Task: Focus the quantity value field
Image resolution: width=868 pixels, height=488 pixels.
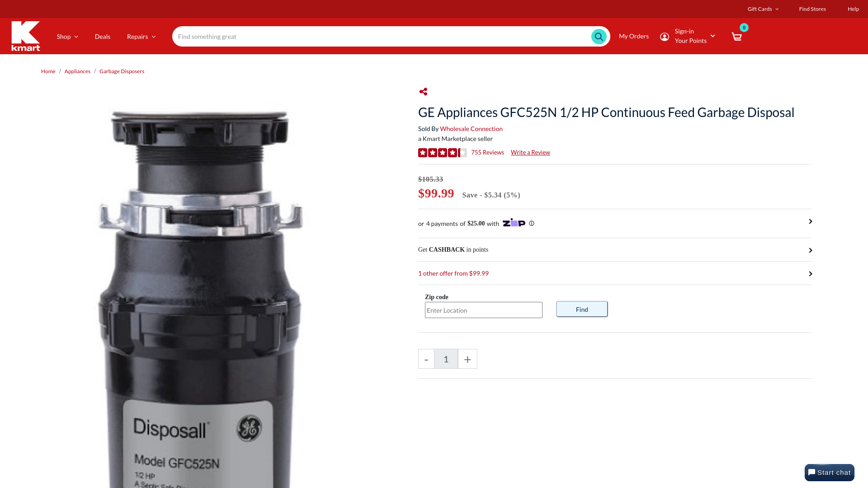Action: [x=446, y=359]
